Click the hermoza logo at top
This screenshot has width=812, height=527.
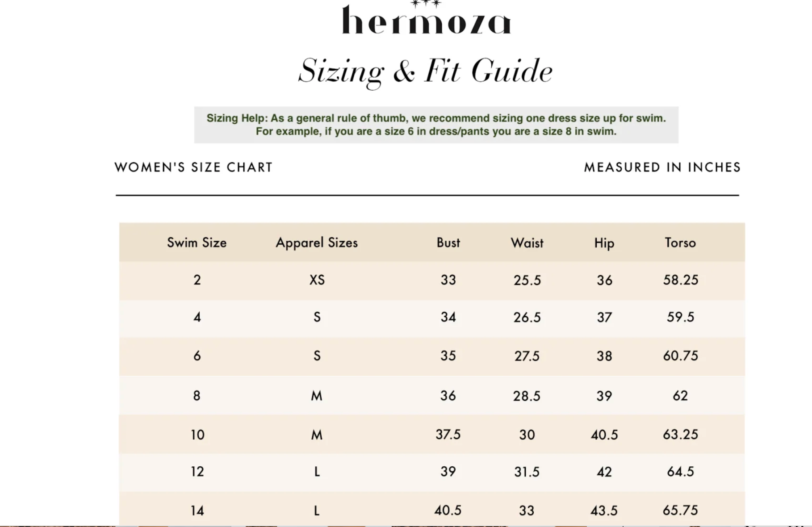pos(426,18)
